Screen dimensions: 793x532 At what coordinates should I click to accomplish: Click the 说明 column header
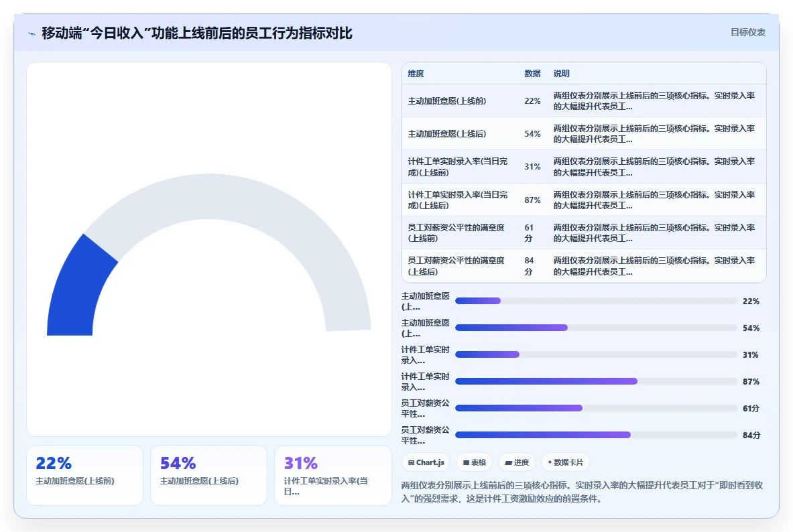pos(561,73)
